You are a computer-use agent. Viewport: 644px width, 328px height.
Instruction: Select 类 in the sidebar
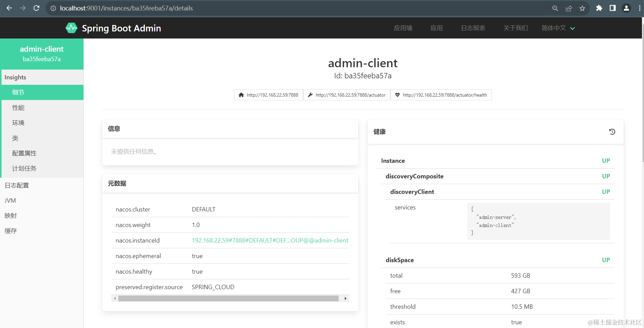pyautogui.click(x=42, y=138)
